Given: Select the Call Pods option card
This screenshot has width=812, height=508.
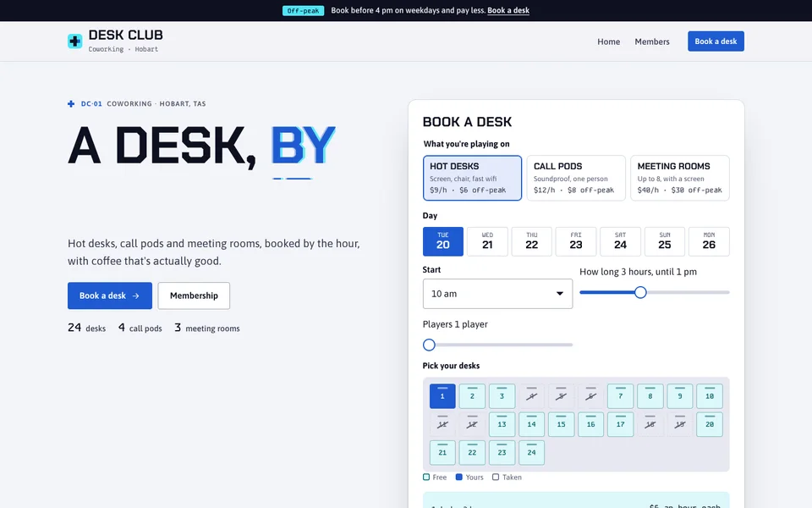Looking at the screenshot, I should point(576,178).
